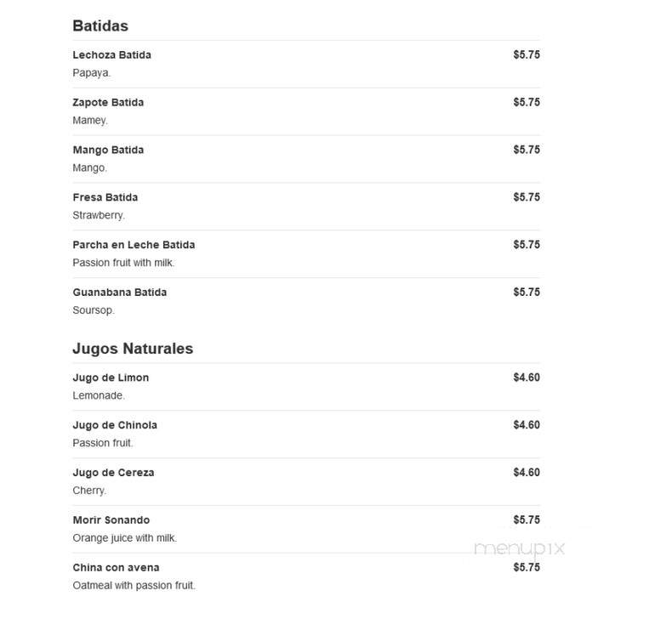Click the Morir Sonando $5.75 price
The height and width of the screenshot is (619, 672).
pos(527,520)
